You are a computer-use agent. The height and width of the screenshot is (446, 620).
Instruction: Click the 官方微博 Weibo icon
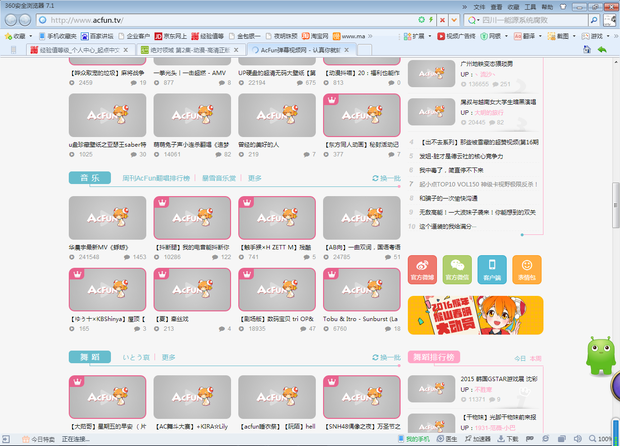(x=422, y=270)
